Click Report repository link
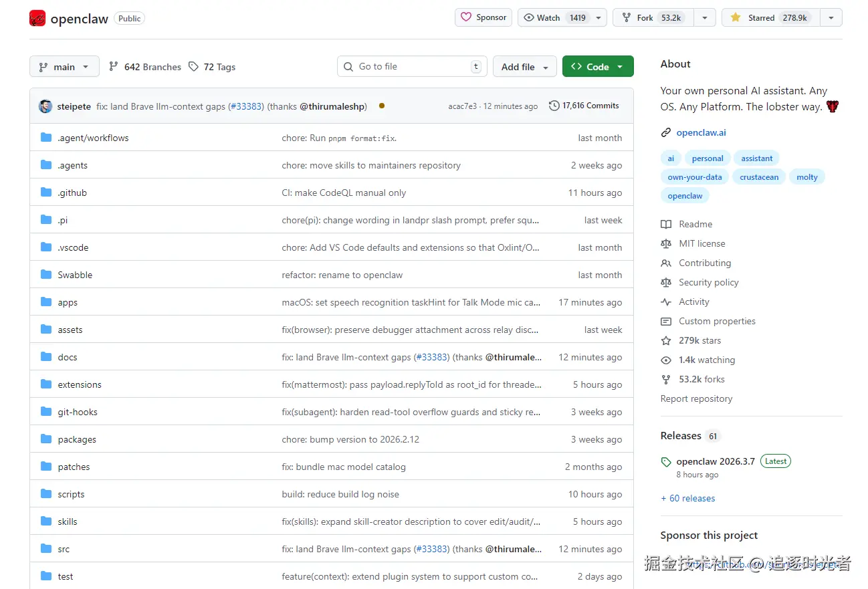The width and height of the screenshot is (868, 589). tap(696, 399)
